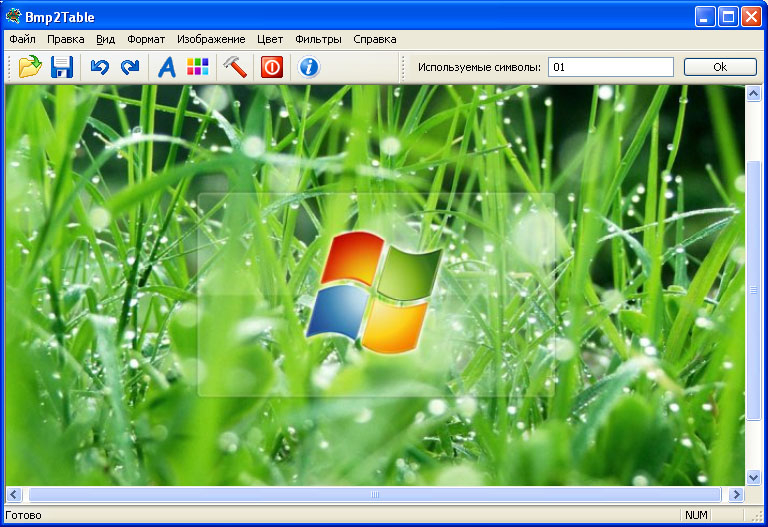Screen dimensions: 768x527
Task: Click the vertical scrollbar up arrow
Action: point(753,93)
